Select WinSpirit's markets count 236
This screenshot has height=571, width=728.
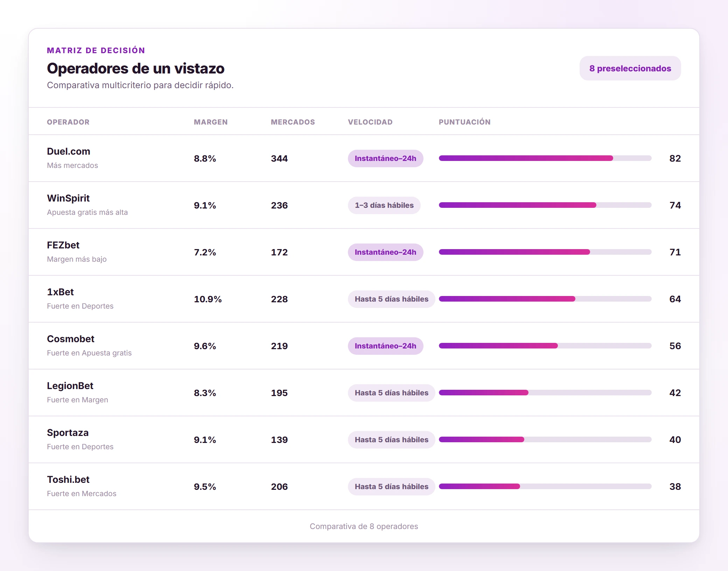(x=279, y=205)
